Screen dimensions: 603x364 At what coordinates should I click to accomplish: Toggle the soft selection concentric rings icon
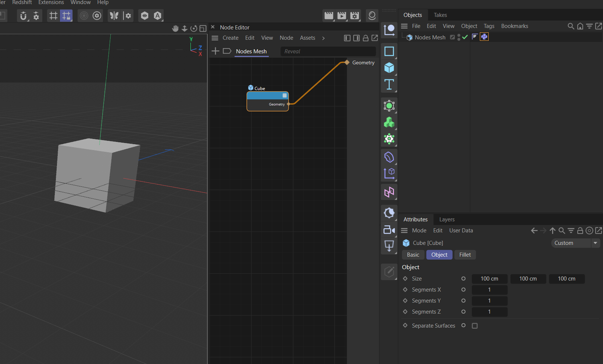pyautogui.click(x=84, y=16)
